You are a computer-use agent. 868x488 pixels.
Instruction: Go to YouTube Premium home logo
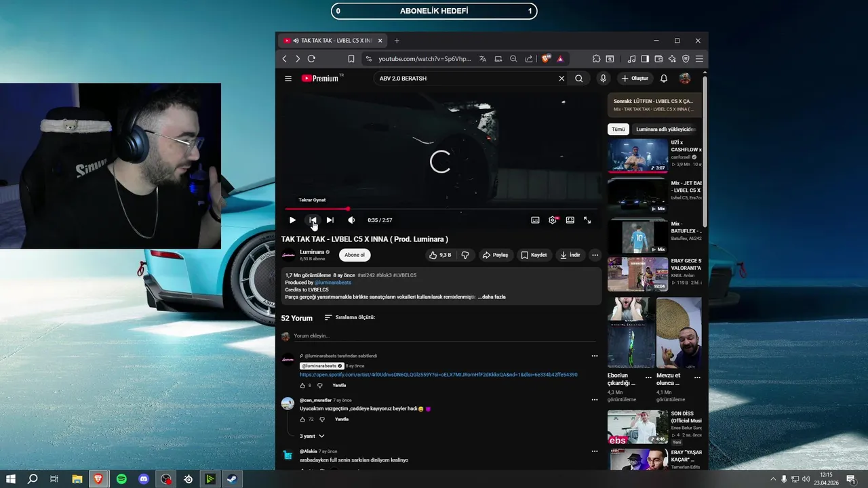[x=321, y=79]
